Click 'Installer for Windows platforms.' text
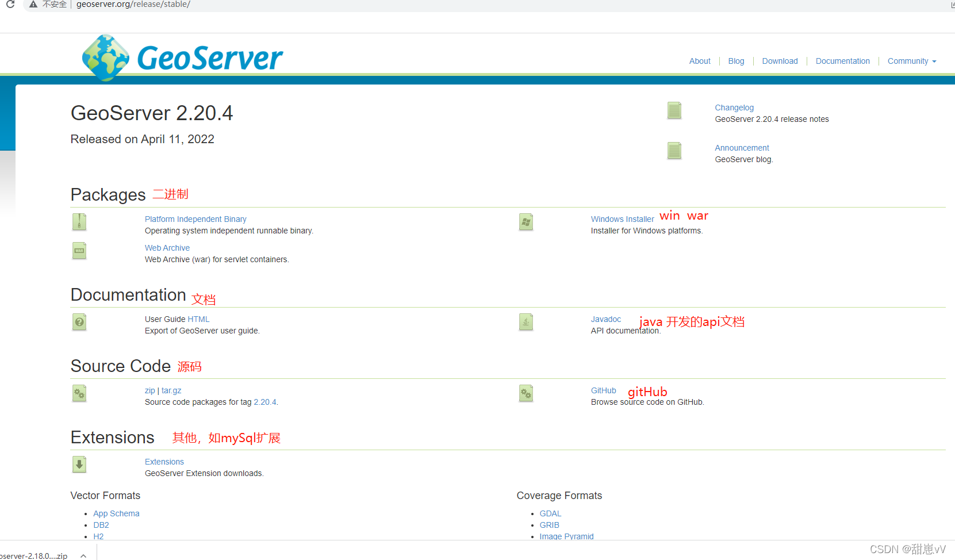 click(647, 231)
